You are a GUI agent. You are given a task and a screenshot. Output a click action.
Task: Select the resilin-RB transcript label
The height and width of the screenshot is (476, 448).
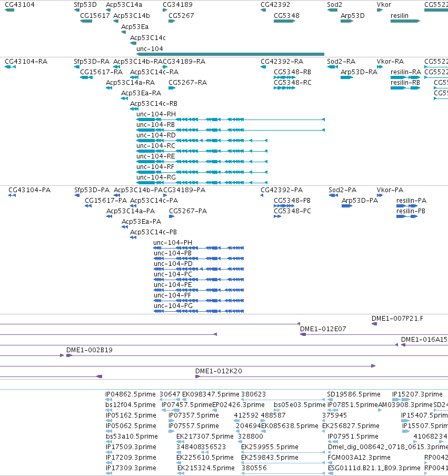pyautogui.click(x=405, y=83)
